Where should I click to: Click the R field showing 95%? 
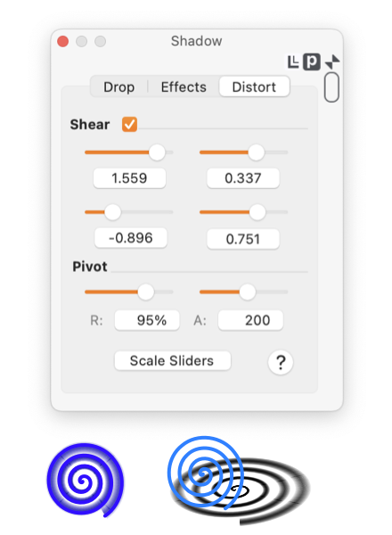click(x=147, y=320)
